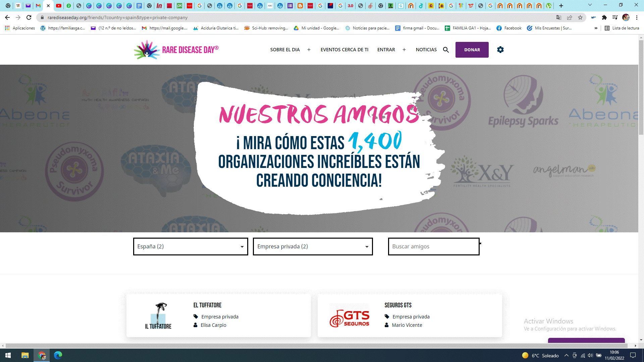Click the page vertical scrollbar thumb
This screenshot has height=362, width=644.
[x=641, y=87]
